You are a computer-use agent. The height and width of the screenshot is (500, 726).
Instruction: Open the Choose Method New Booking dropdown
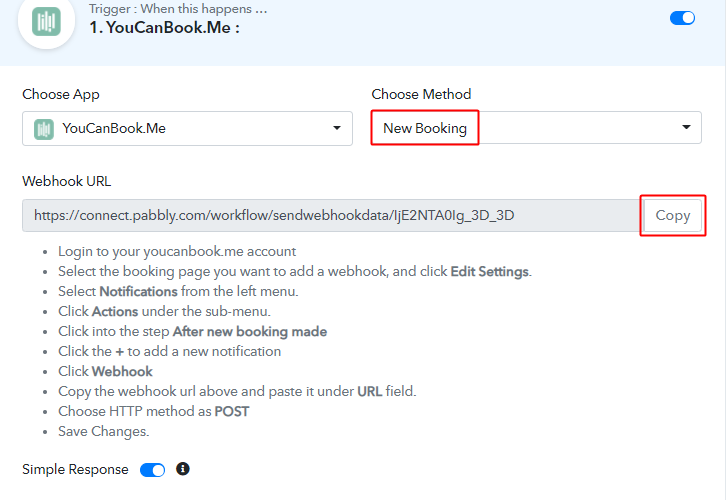pos(536,127)
